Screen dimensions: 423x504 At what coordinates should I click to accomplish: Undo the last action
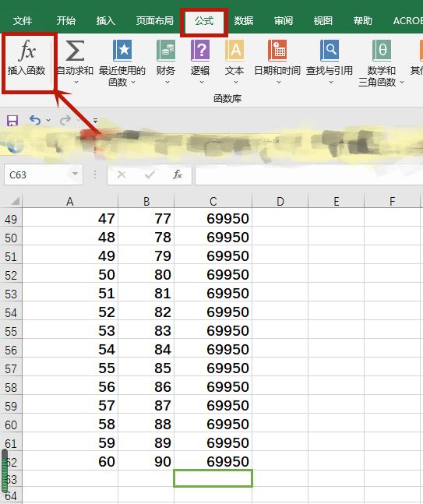[x=35, y=120]
